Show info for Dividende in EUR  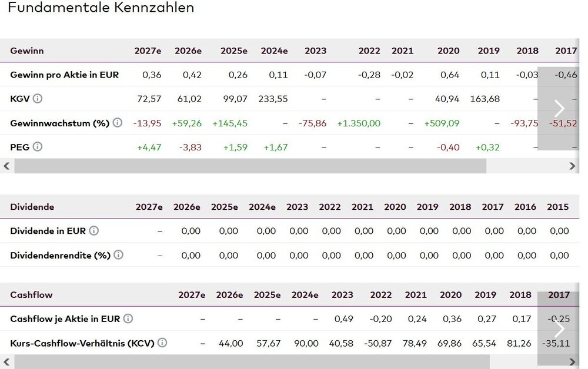coord(93,231)
